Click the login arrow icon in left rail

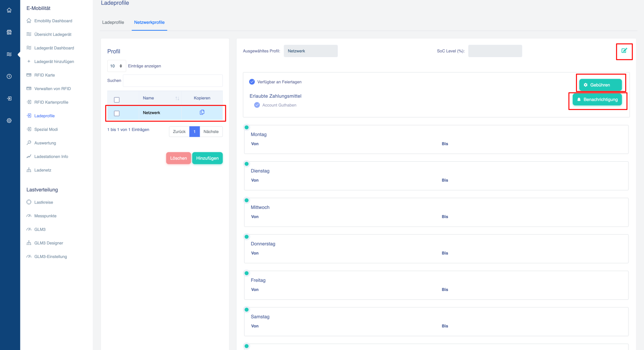click(x=9, y=99)
